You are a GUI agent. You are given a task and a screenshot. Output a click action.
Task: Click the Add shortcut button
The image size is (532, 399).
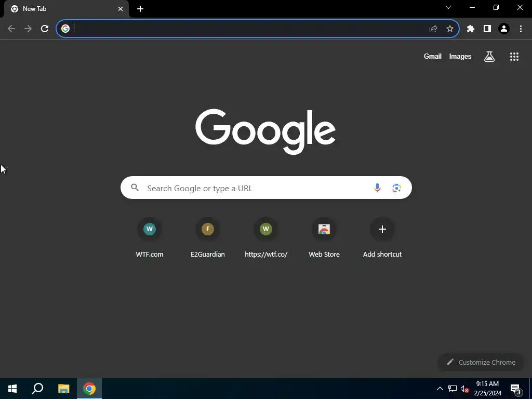(x=382, y=238)
